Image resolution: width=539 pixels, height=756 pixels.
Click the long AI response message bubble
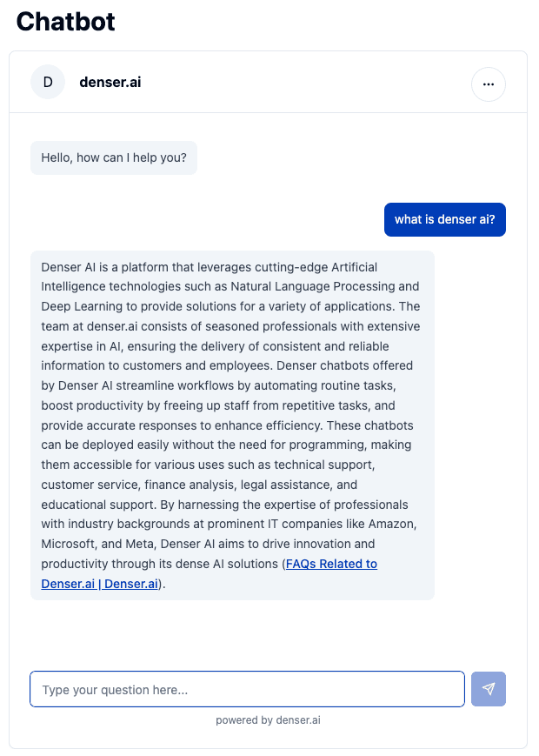(230, 424)
